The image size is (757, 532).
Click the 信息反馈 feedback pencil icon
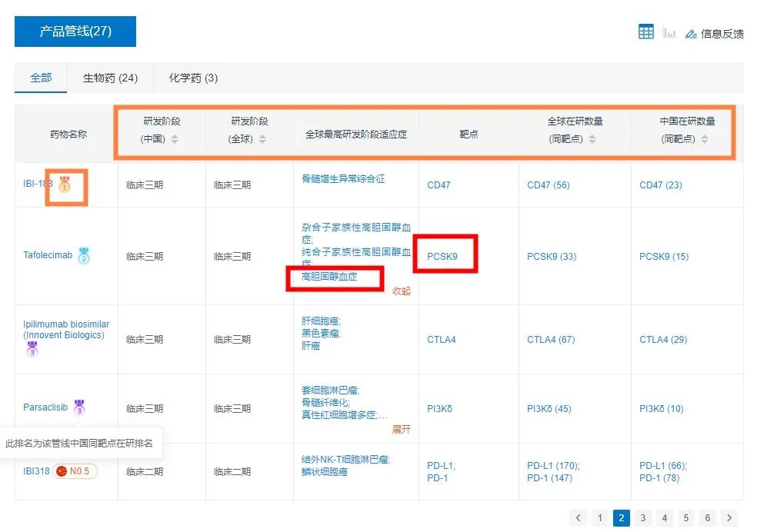[690, 34]
